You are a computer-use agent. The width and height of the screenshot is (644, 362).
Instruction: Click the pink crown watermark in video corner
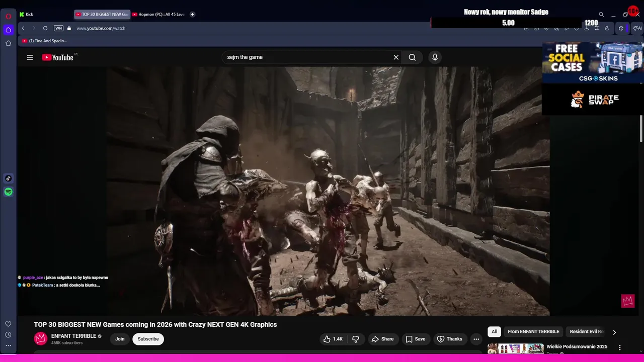click(627, 301)
